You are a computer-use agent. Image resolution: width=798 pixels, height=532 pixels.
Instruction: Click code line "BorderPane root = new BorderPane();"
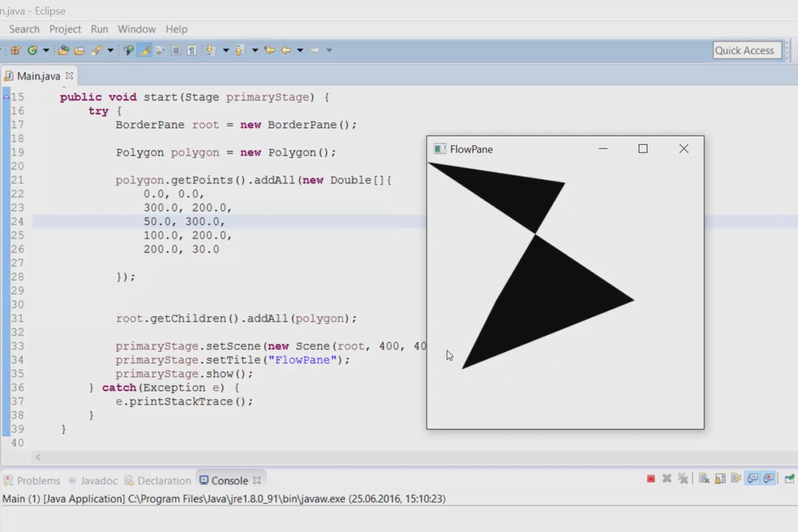[236, 124]
